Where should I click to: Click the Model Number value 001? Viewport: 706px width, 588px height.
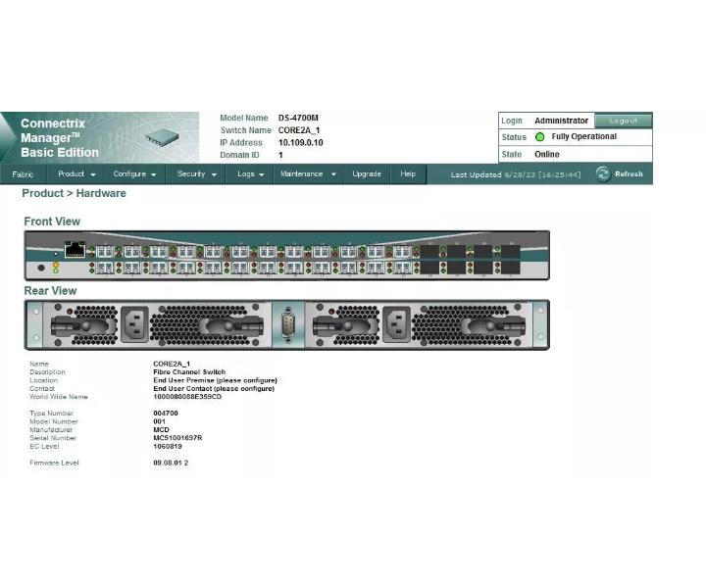160,421
